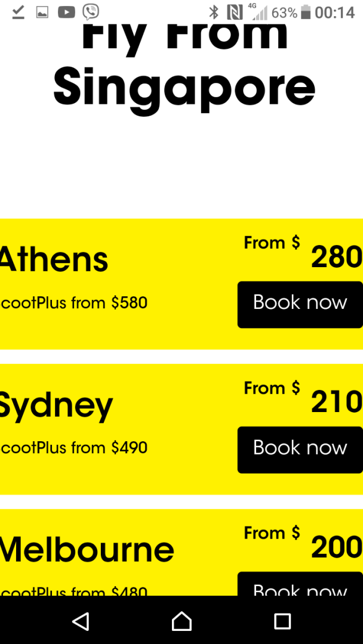Open recent apps with square icon
Image resolution: width=363 pixels, height=644 pixels.
point(282,621)
